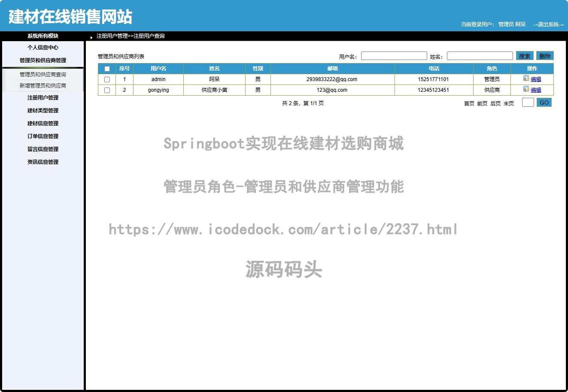Image resolution: width=568 pixels, height=392 pixels.
Task: Select name cell 供应商小黄
Action: click(x=215, y=90)
